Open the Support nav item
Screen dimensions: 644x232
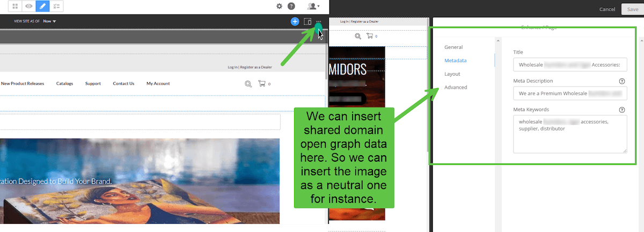tap(93, 83)
